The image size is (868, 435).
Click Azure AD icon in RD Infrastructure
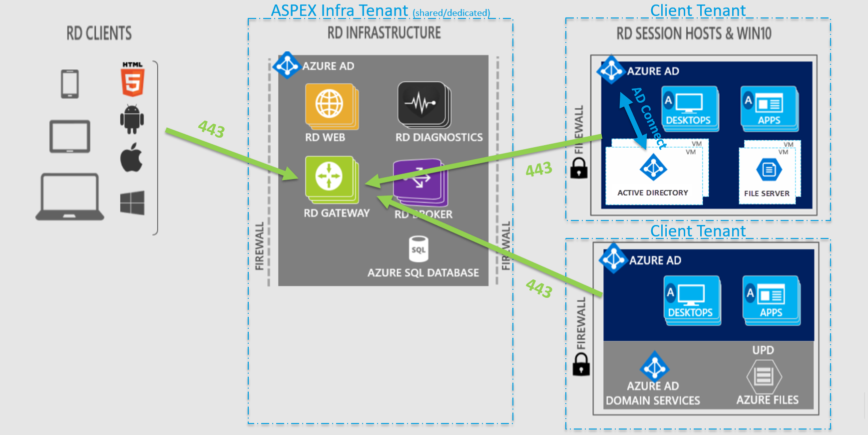point(287,65)
